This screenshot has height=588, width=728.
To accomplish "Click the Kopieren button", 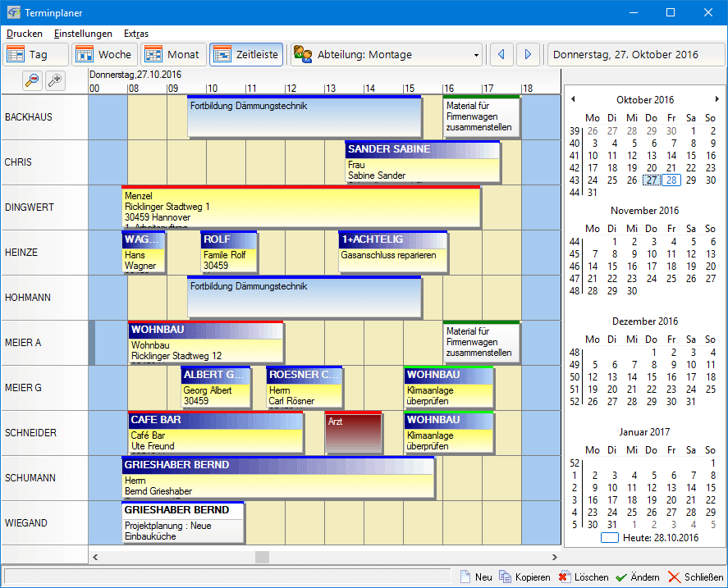I will [x=525, y=577].
